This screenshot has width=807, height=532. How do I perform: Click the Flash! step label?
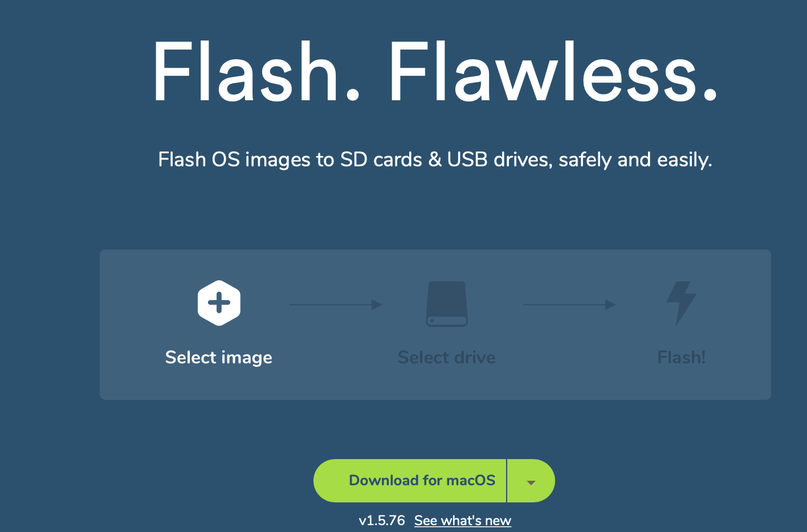click(x=682, y=358)
